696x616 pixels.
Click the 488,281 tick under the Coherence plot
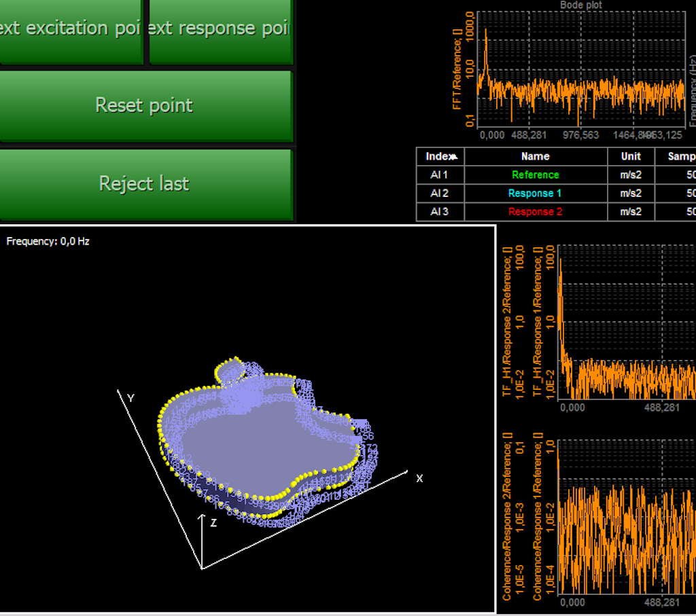[662, 602]
